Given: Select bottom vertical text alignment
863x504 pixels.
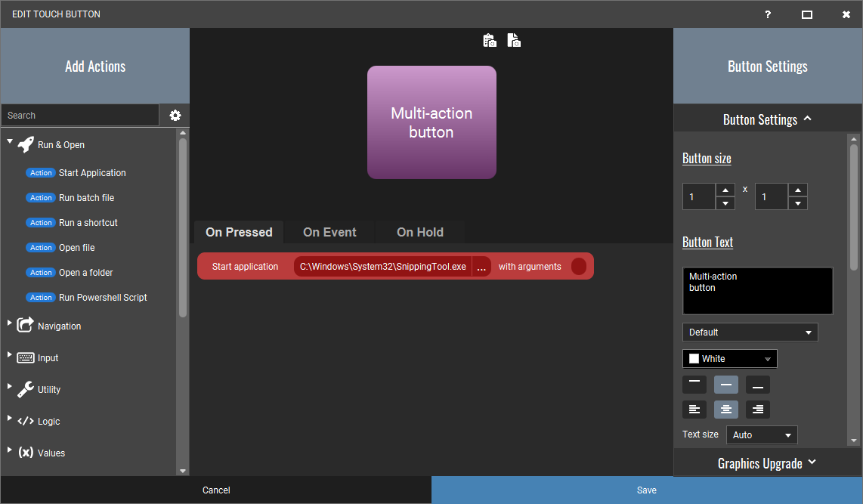Looking at the screenshot, I should pyautogui.click(x=757, y=384).
